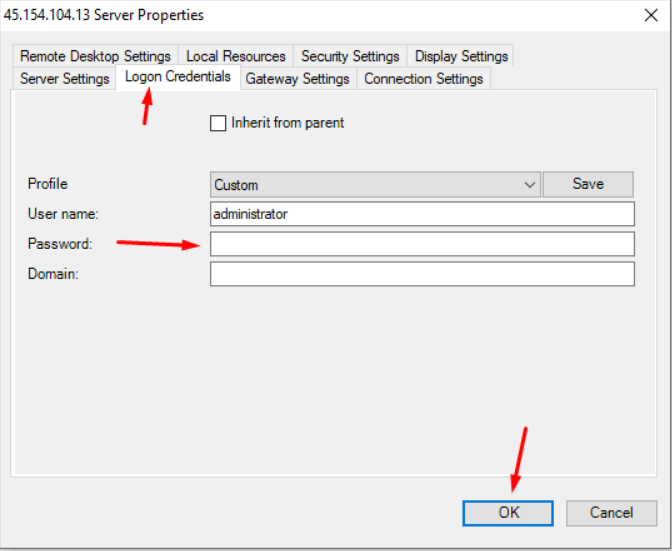Switch to the Server Settings tab
The height and width of the screenshot is (551, 672).
click(x=65, y=78)
